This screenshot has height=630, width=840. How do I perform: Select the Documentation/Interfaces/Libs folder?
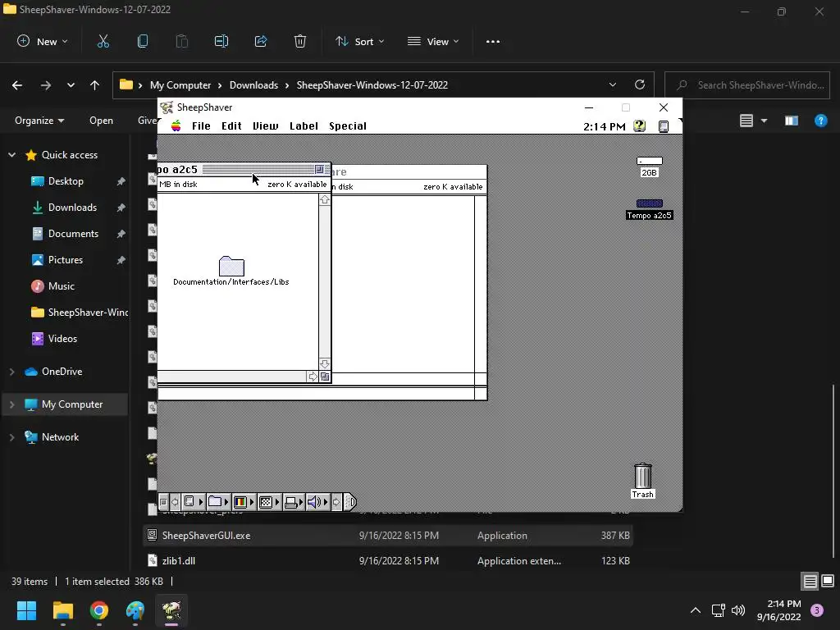[x=231, y=271]
